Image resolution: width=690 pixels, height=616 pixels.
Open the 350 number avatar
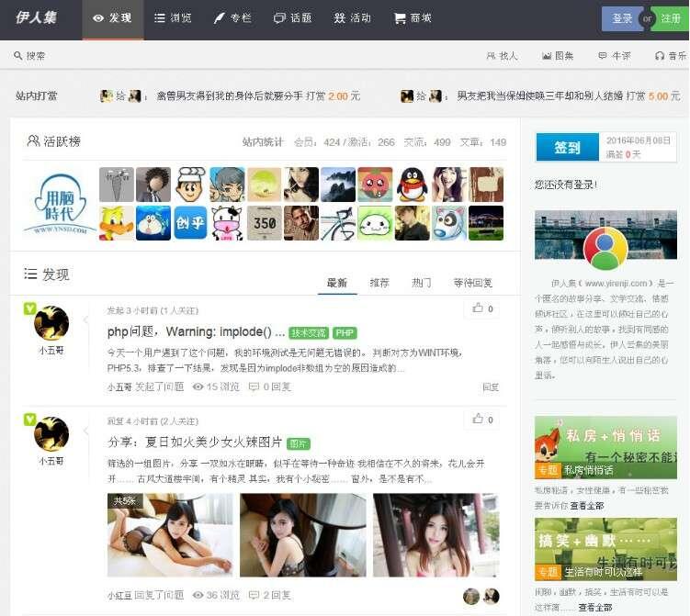pyautogui.click(x=264, y=223)
